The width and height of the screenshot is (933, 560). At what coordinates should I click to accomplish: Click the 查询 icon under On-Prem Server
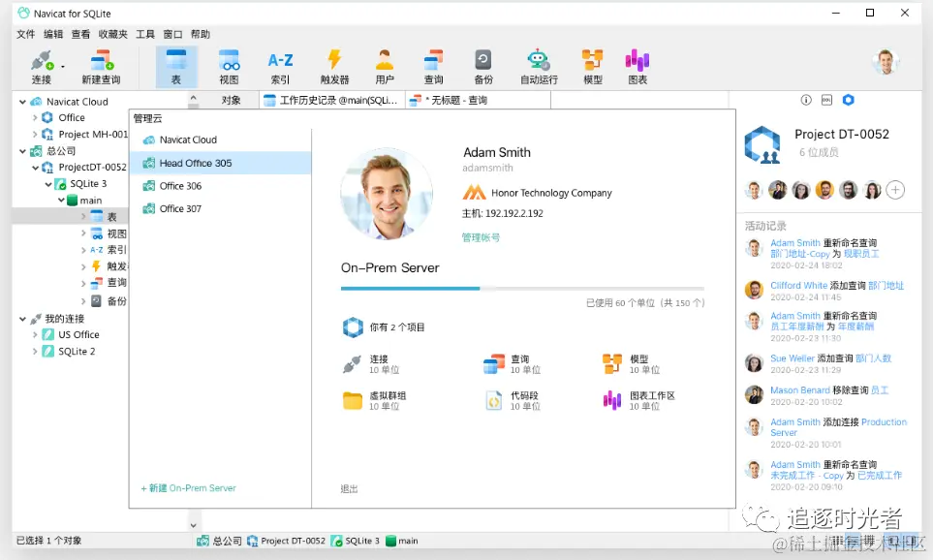click(x=494, y=364)
